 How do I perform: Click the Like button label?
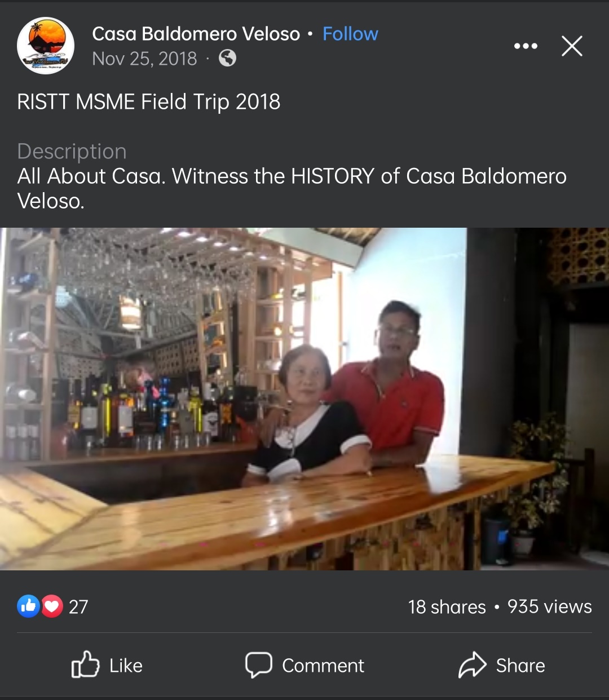[126, 666]
